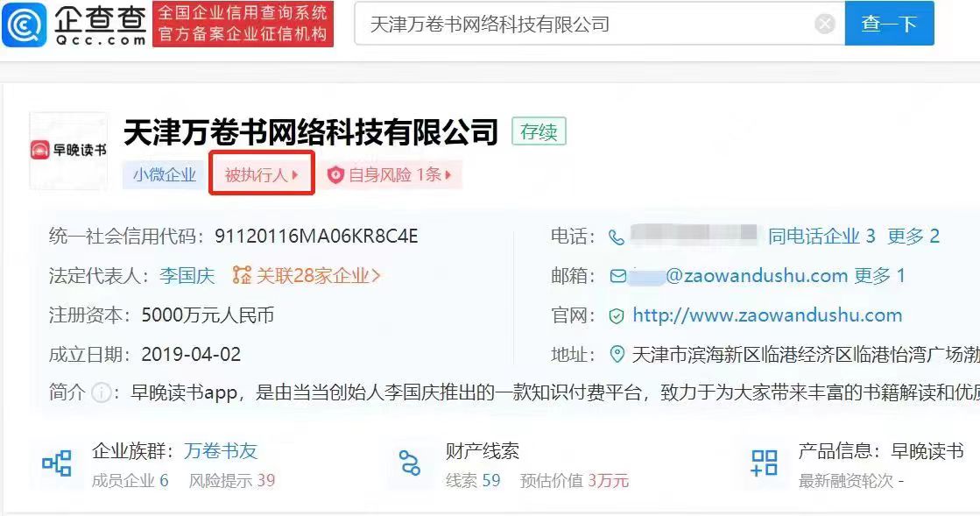Click the @zaowandushu.com email address
Viewport: 980px width, 516px height.
point(757,276)
